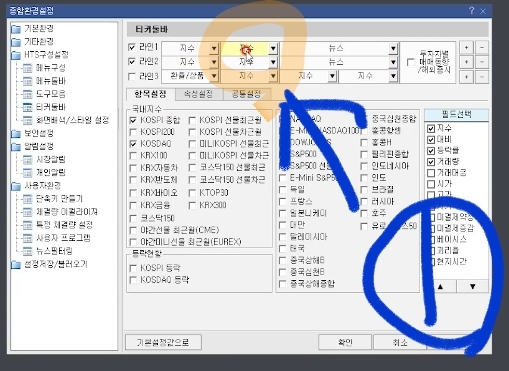
Task: Click the plus button on the 라인1 row
Action: pyautogui.click(x=466, y=48)
